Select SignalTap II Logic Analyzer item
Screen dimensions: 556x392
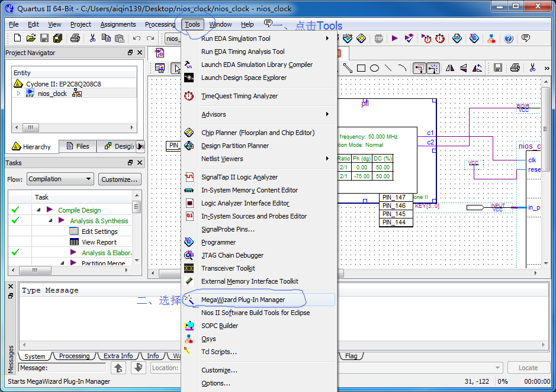258,177
